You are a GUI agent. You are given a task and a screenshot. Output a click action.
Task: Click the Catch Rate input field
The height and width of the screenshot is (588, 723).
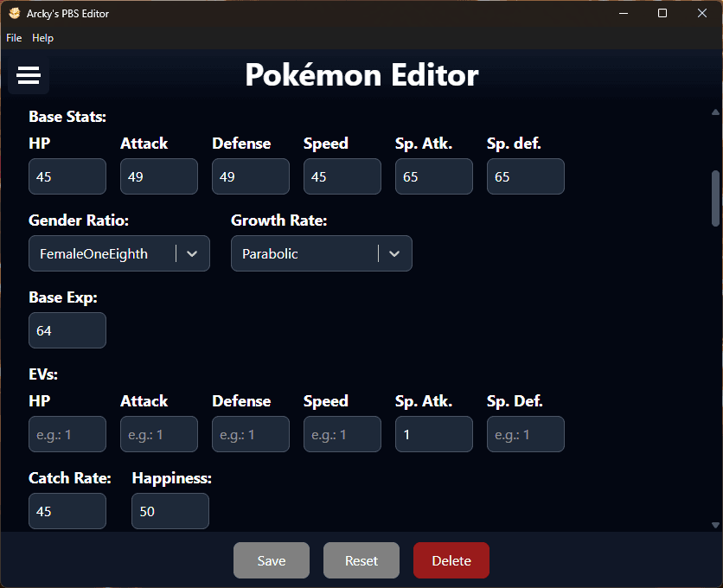pos(67,511)
